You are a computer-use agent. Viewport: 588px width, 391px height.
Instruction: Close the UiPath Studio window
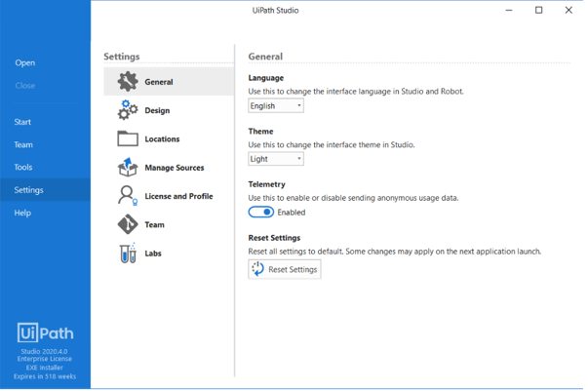568,10
